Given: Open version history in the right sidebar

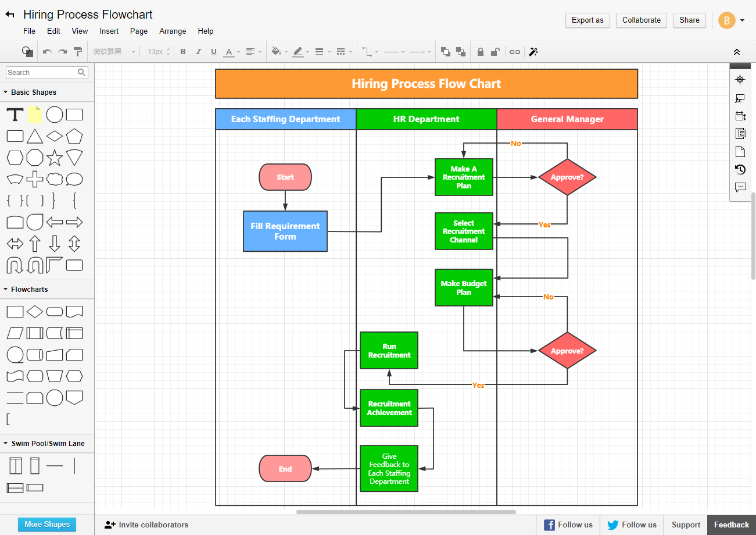Looking at the screenshot, I should coord(740,169).
